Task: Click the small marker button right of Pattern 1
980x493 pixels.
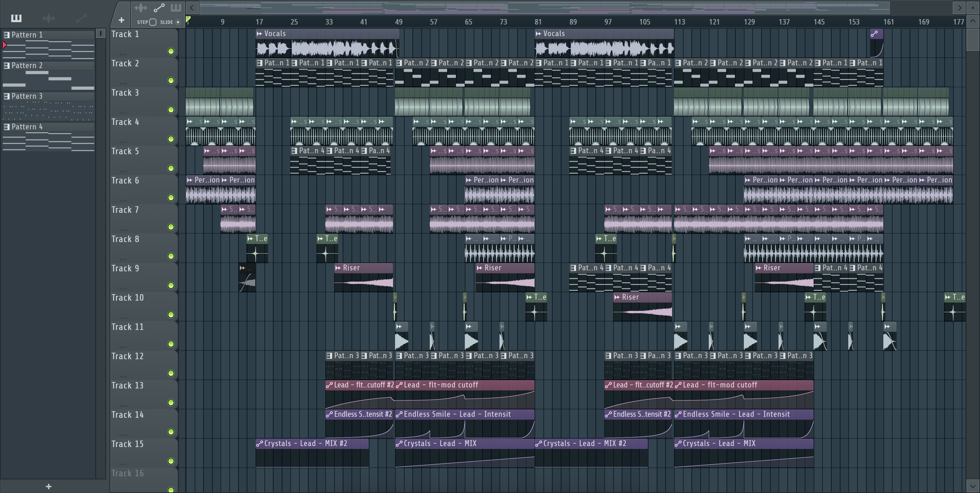Action: (x=100, y=34)
